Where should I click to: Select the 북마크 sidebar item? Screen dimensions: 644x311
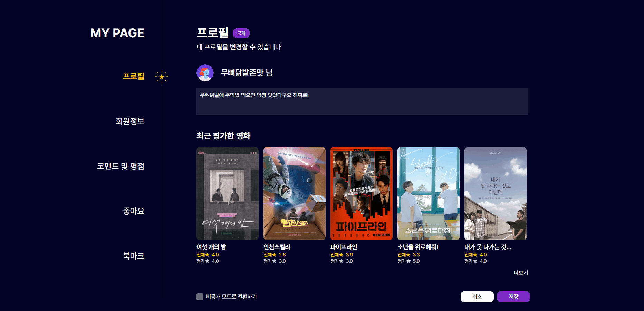[134, 256]
